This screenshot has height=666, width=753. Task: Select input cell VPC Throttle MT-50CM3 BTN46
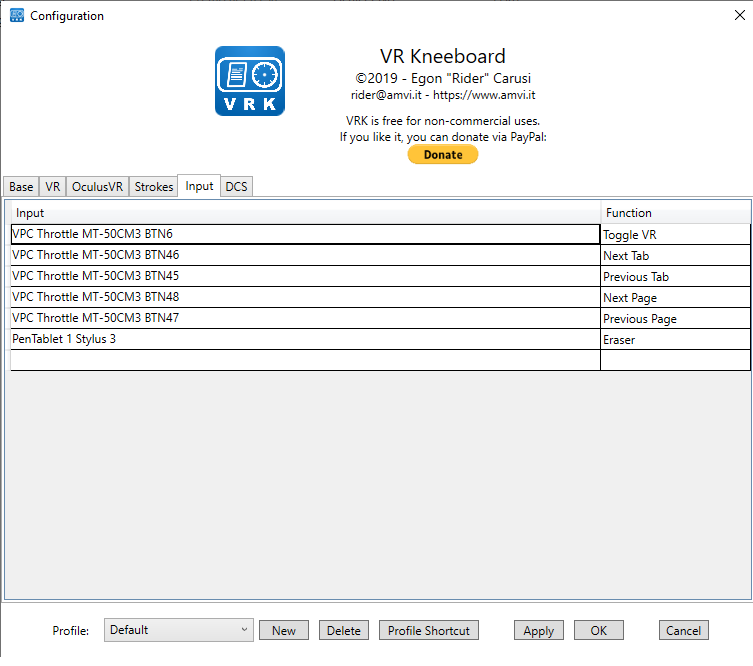[305, 255]
